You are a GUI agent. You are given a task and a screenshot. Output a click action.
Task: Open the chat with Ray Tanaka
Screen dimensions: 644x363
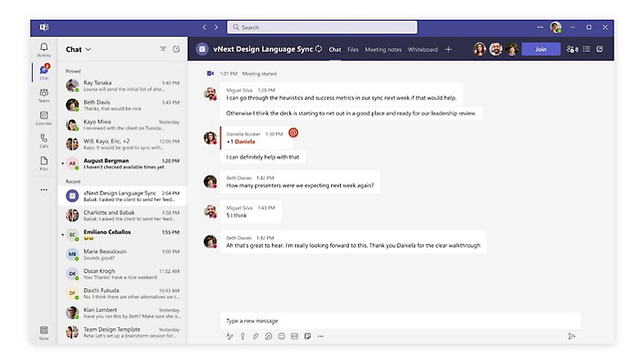coord(123,86)
